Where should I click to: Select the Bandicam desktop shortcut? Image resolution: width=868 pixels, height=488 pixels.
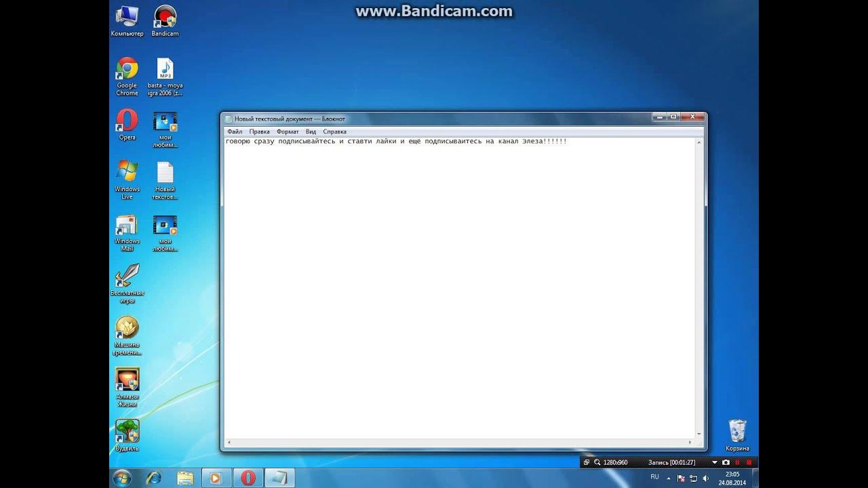click(165, 21)
